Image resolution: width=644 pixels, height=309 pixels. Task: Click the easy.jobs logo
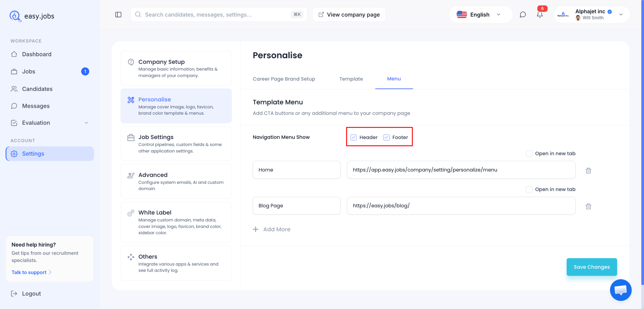(x=32, y=16)
